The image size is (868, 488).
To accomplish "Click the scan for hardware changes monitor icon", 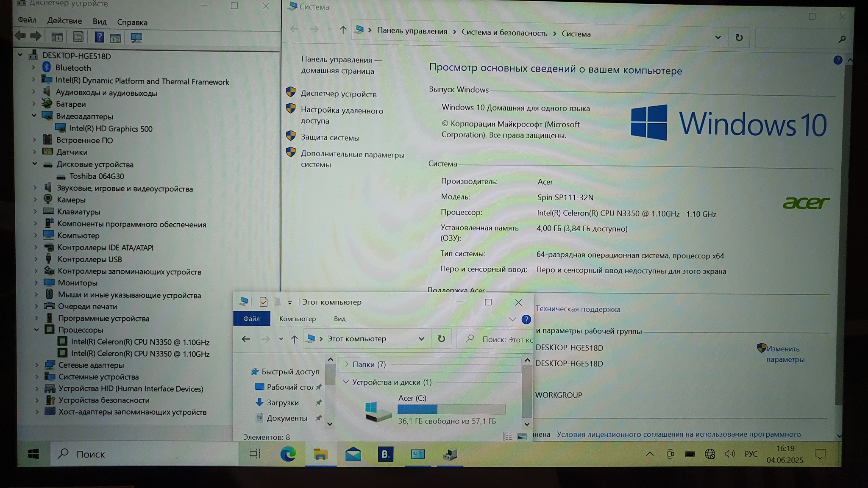I will [136, 38].
